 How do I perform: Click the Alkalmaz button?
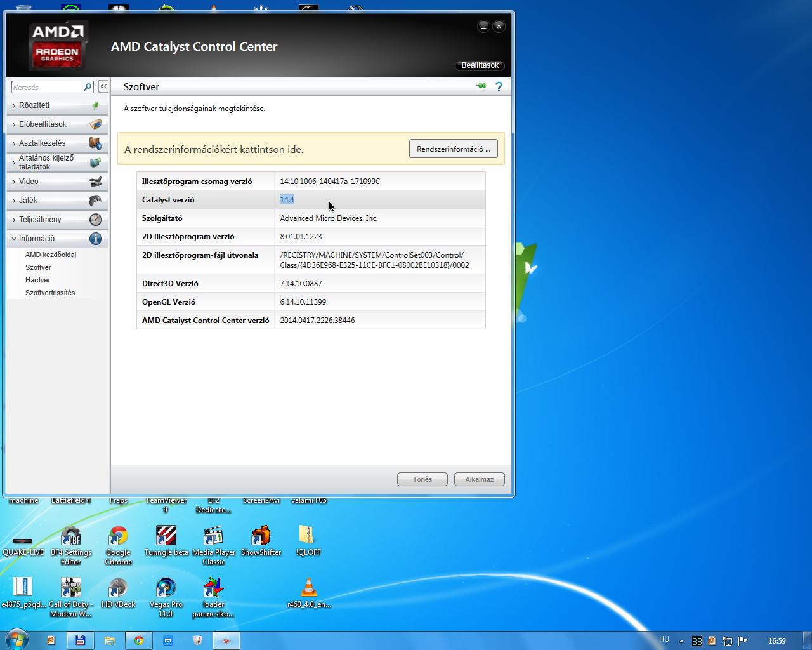(480, 479)
